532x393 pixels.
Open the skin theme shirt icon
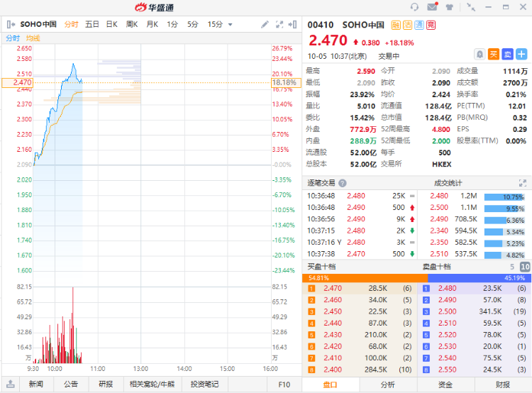point(450,7)
